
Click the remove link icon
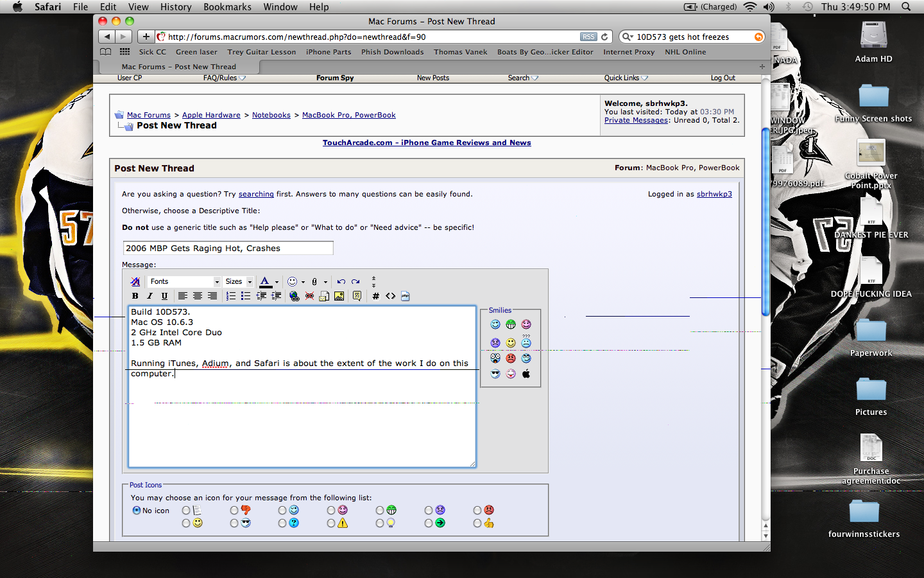click(309, 296)
